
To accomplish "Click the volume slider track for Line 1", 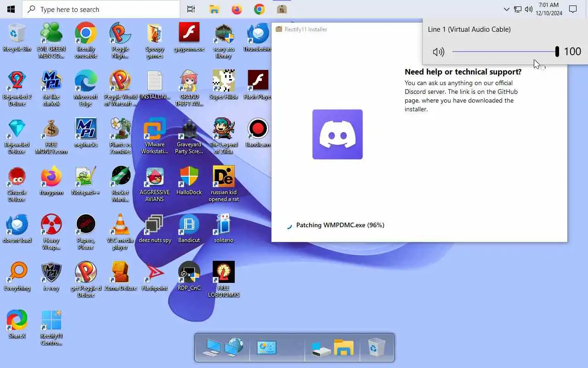I will point(505,52).
